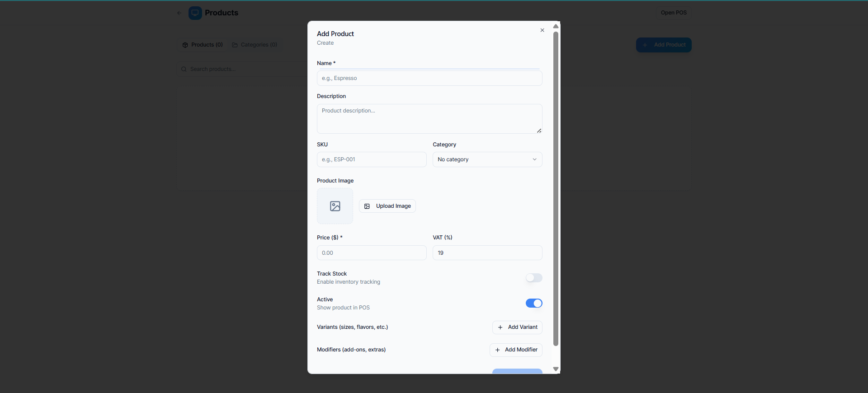The width and height of the screenshot is (868, 393).
Task: Enable the Track Stock toggle
Action: coord(534,278)
